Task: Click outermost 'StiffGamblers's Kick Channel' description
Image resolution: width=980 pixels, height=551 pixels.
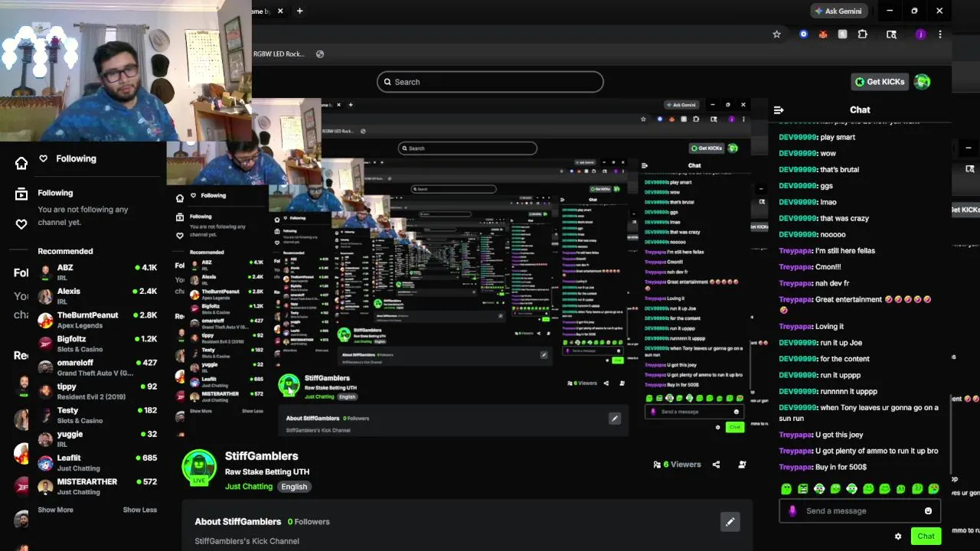Action: pos(247,541)
